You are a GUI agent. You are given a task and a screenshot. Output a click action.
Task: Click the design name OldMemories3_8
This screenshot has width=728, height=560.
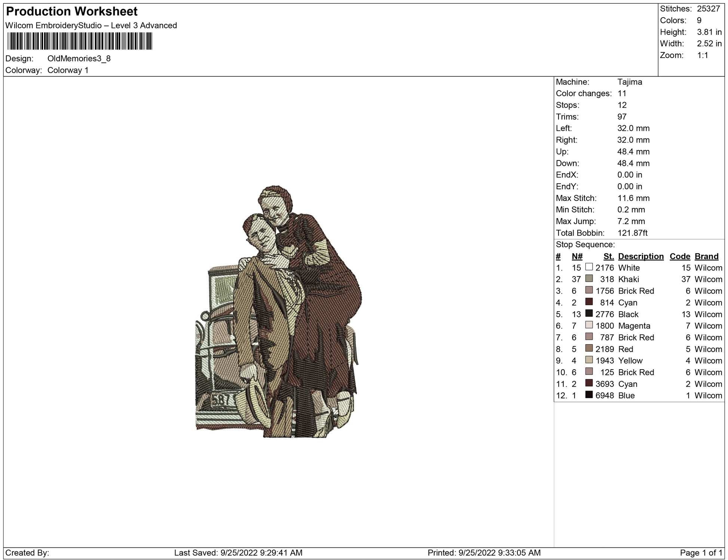click(79, 59)
